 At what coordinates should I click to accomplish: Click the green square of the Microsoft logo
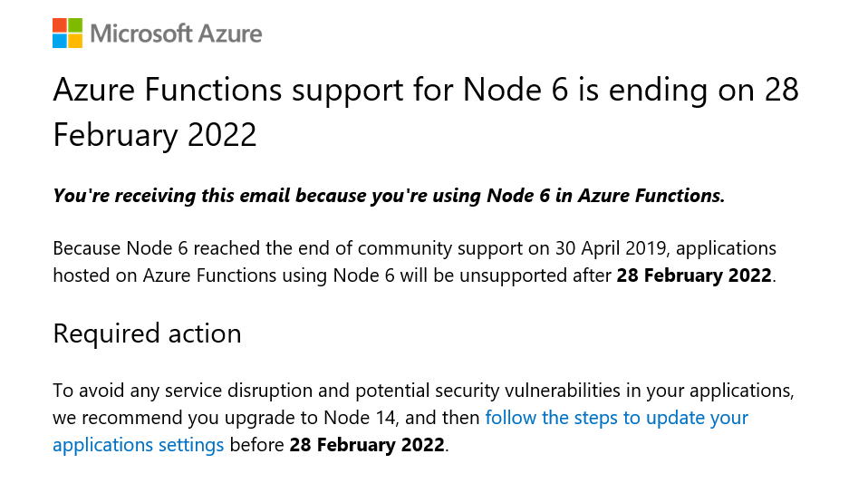click(x=75, y=25)
